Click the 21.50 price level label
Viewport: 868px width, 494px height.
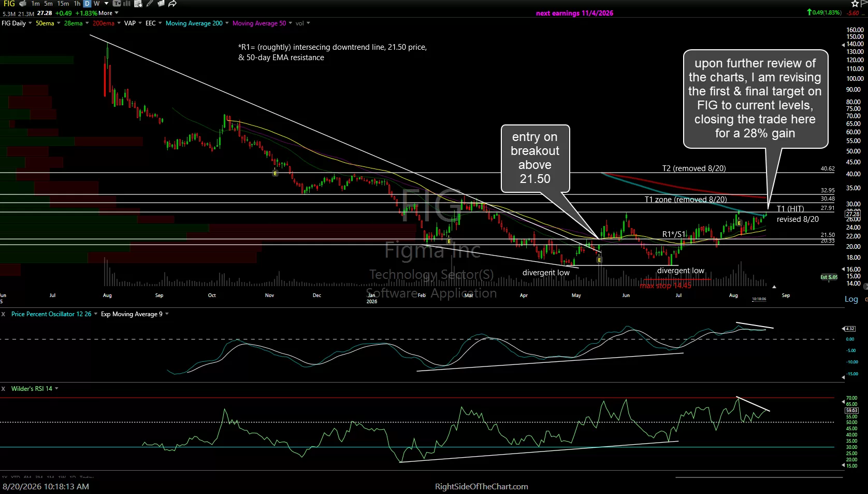[828, 235]
